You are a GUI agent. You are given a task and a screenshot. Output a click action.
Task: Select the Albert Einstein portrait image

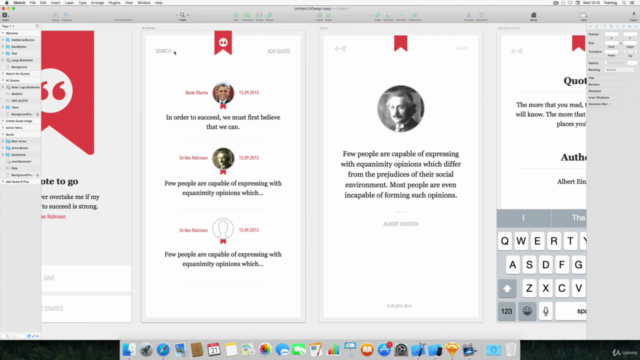[x=400, y=109]
